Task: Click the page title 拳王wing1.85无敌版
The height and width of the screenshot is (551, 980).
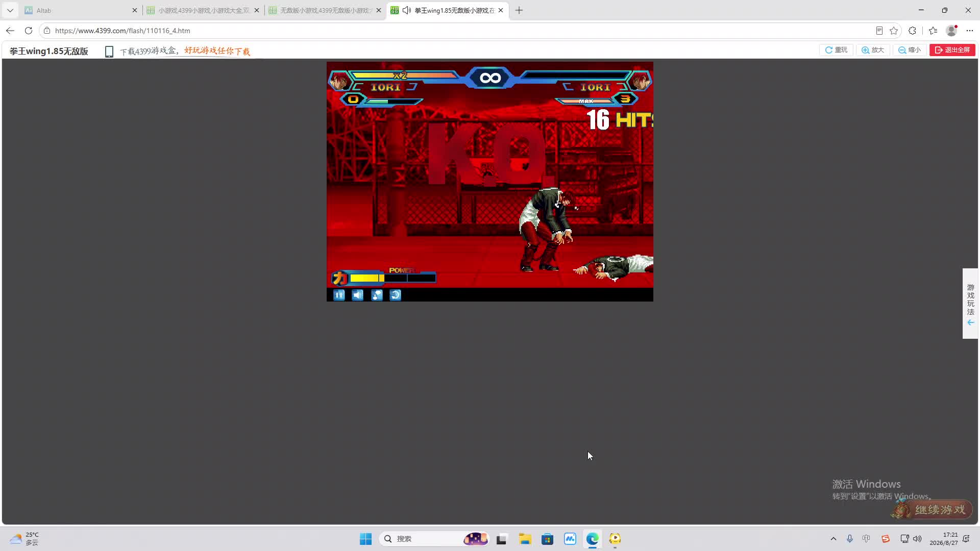Action: (x=49, y=51)
